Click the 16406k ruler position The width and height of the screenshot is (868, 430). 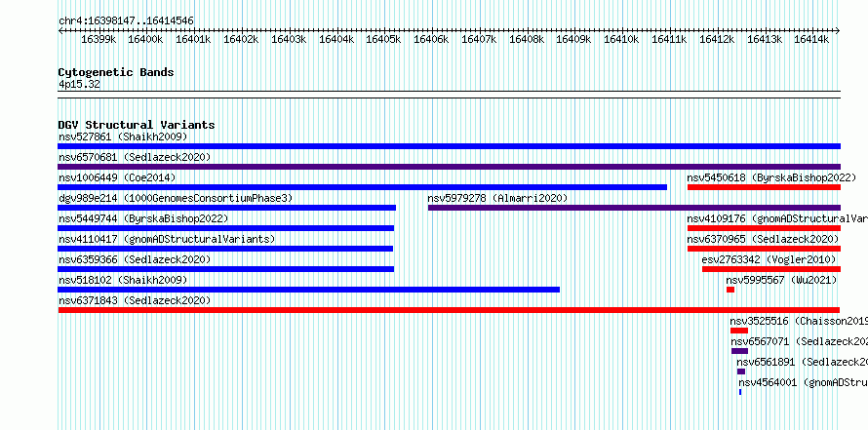[431, 39]
